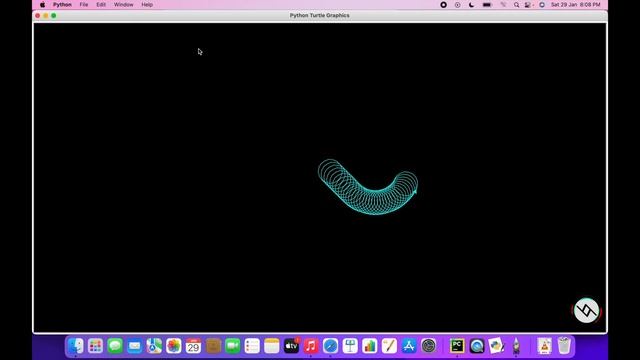Switch to PyCharm in the Dock

pos(457,346)
